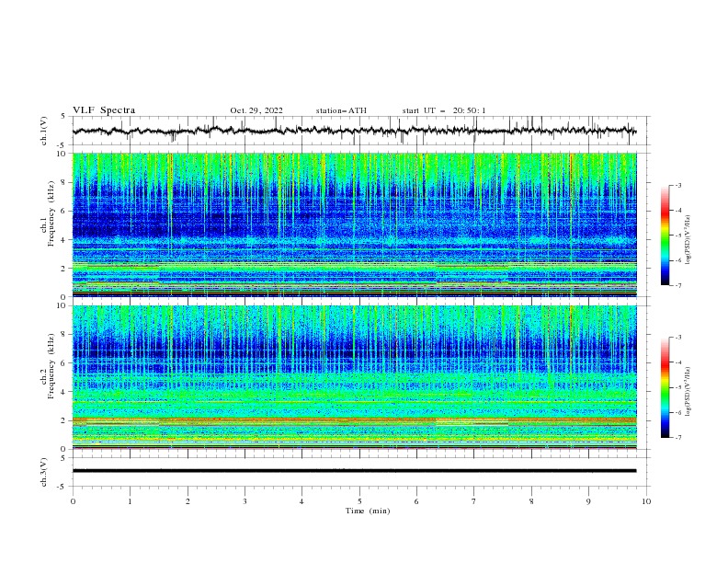Click the "-5" tick on ch.1(V) axis

click(62, 145)
